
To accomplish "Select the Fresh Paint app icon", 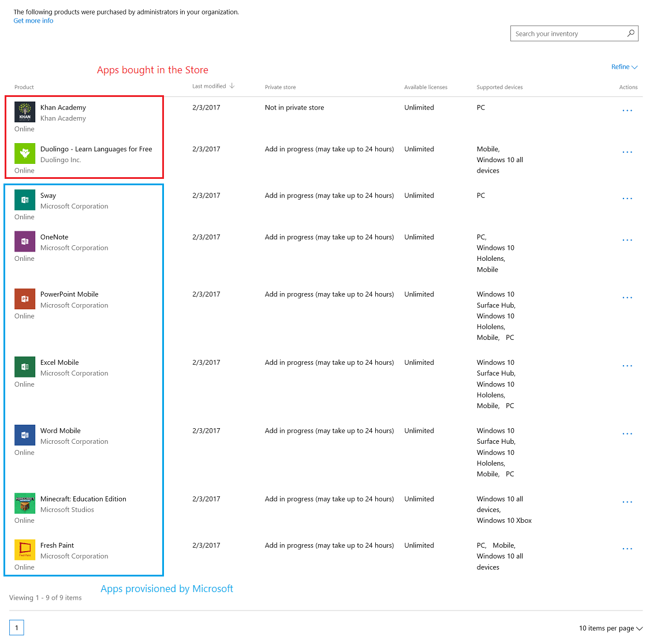I will pos(25,550).
